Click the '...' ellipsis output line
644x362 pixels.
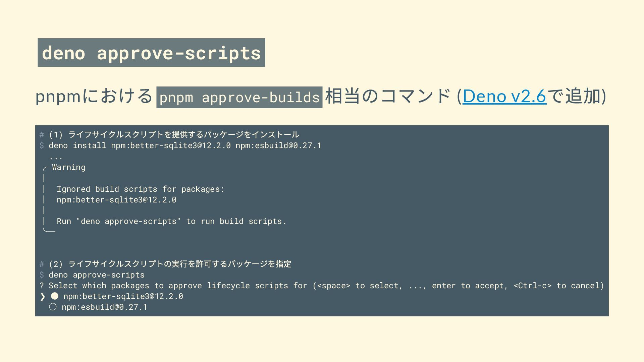point(56,158)
